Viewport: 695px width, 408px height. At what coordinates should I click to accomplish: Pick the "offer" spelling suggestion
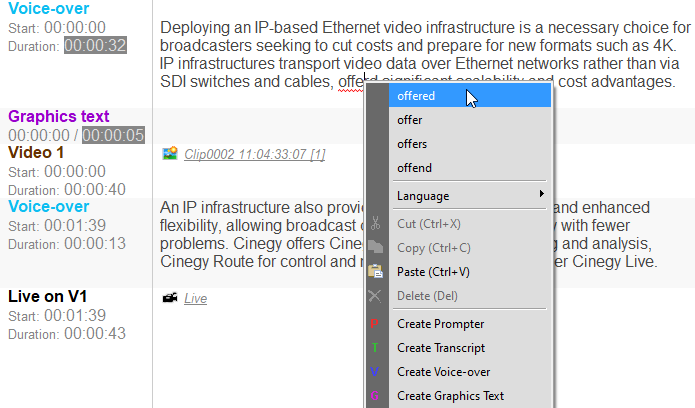point(409,120)
